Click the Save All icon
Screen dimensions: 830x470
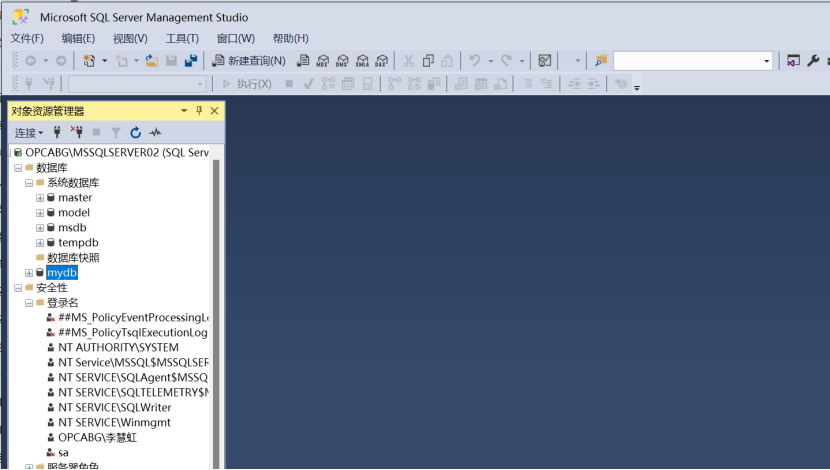[x=191, y=61]
